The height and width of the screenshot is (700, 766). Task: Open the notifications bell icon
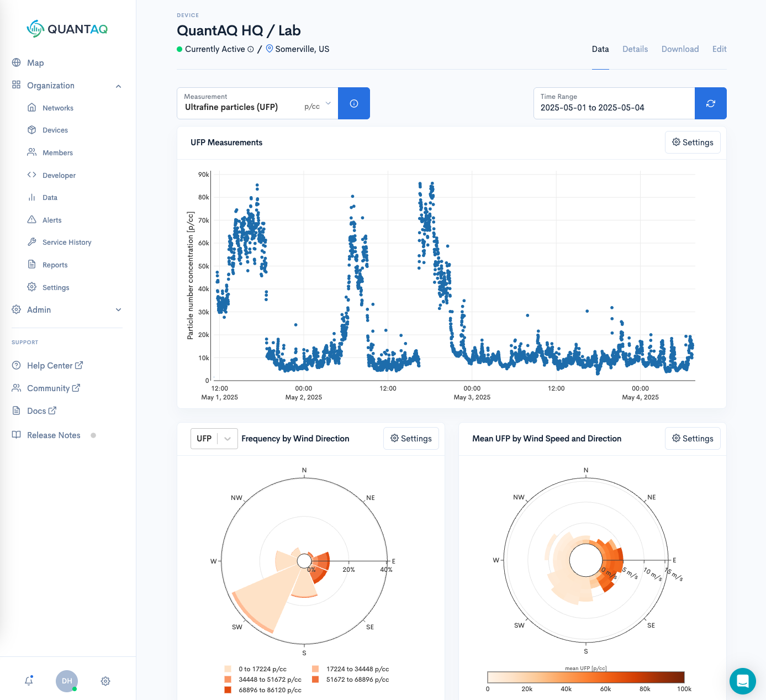click(29, 681)
